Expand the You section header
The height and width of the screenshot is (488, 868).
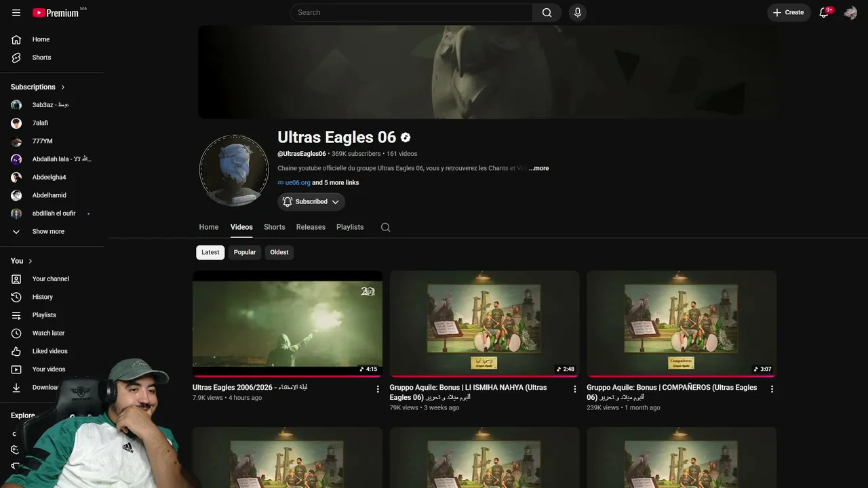tap(22, 261)
